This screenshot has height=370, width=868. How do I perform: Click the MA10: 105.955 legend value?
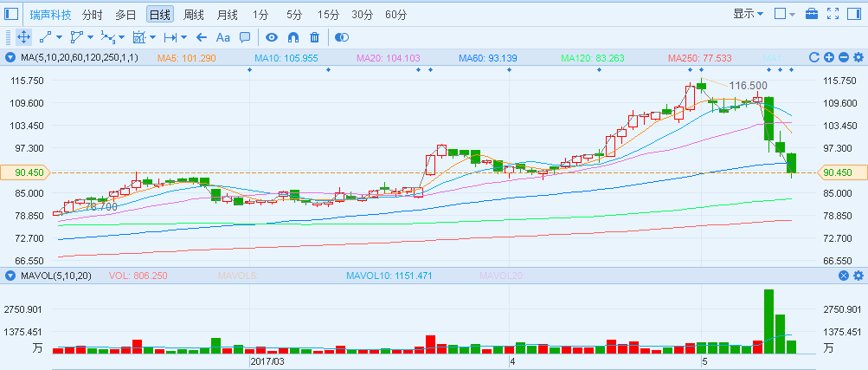click(286, 57)
